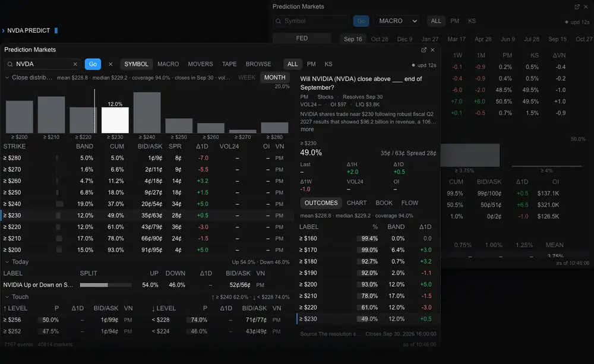This screenshot has width=594, height=364.
Task: Pop out the background Prediction Markets window
Action: [x=577, y=7]
